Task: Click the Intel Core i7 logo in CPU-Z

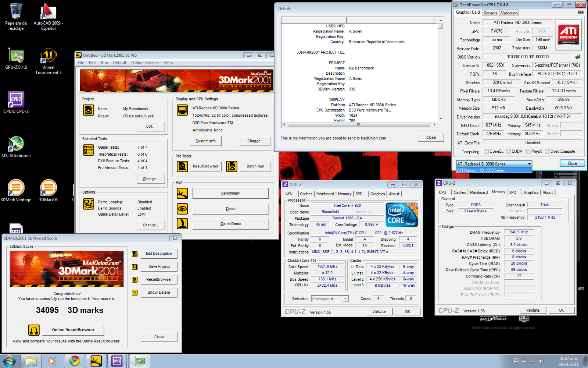Action: pos(402,215)
